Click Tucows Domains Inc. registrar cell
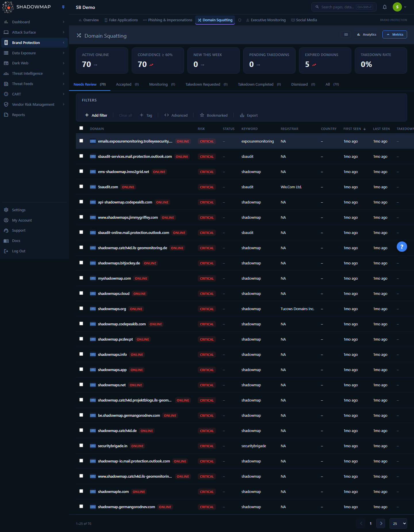This screenshot has height=532, width=414. 297,309
